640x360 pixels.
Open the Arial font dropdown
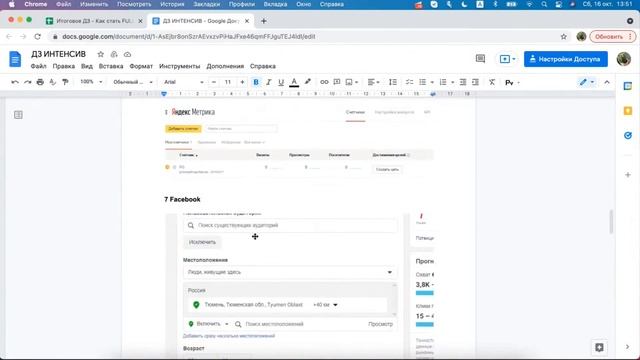(183, 82)
